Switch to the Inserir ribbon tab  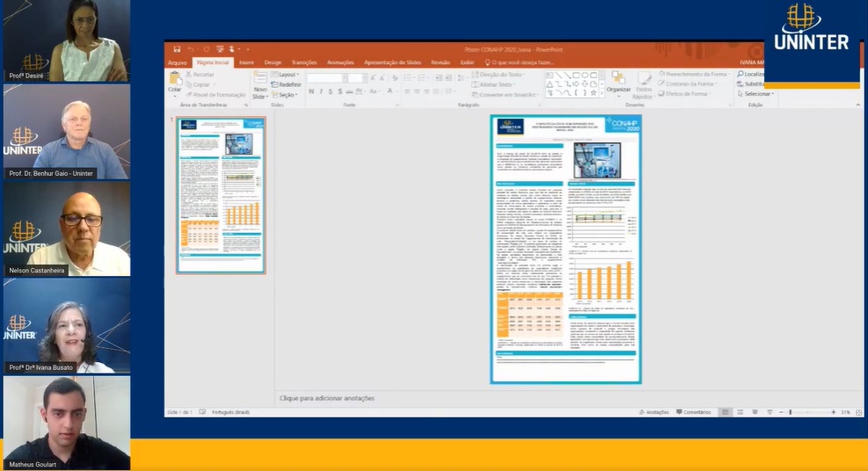(246, 62)
